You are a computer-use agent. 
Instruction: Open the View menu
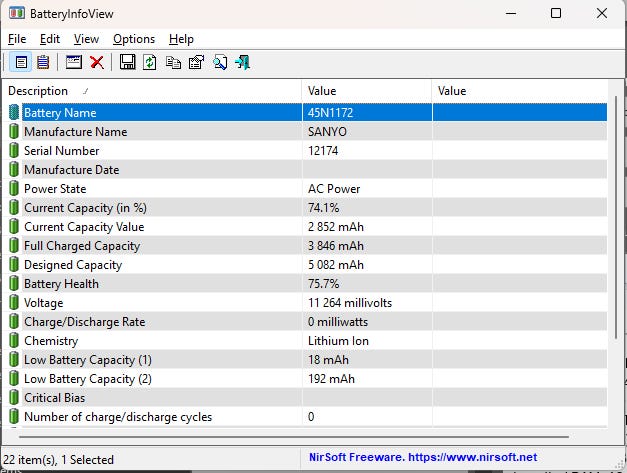87,38
